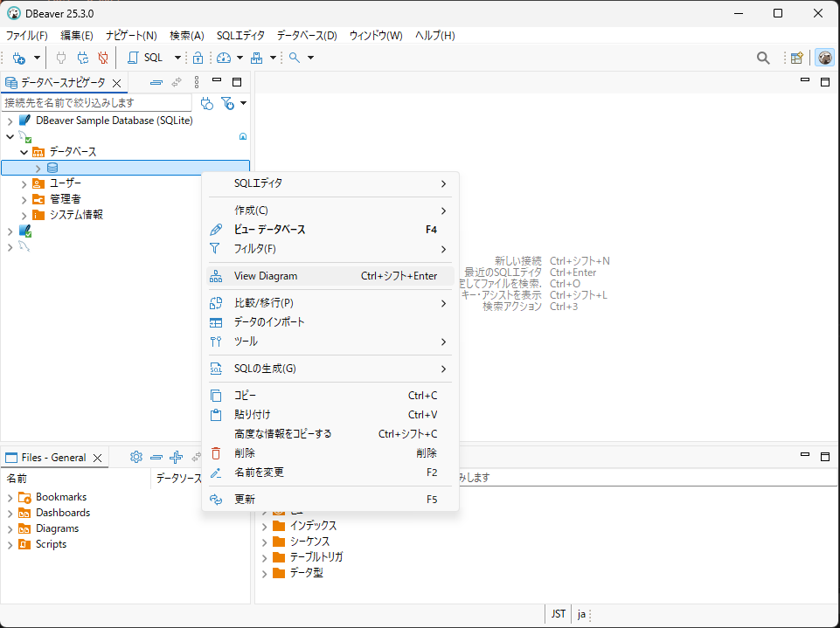Click the transaction lock icon in toolbar
This screenshot has width=840, height=628.
[x=198, y=58]
